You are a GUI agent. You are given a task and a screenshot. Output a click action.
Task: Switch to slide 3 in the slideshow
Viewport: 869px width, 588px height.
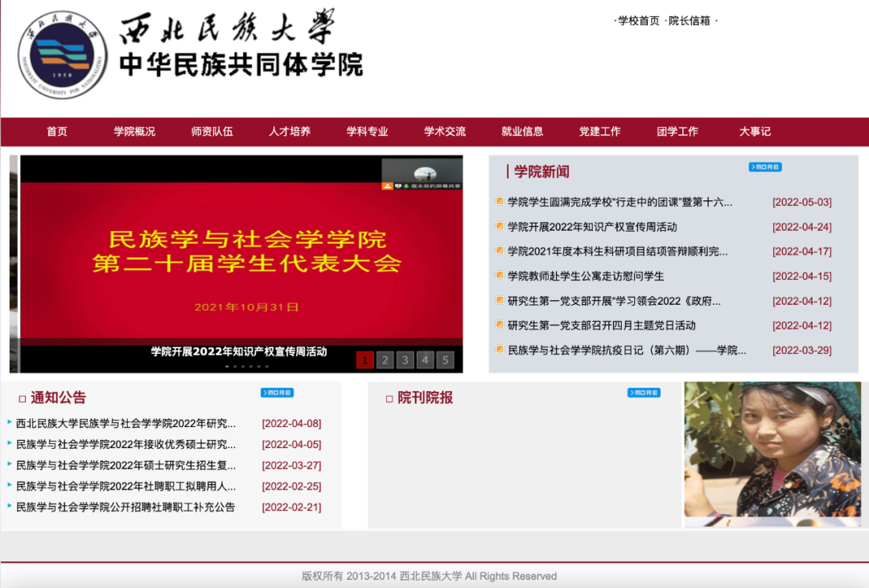pos(405,360)
